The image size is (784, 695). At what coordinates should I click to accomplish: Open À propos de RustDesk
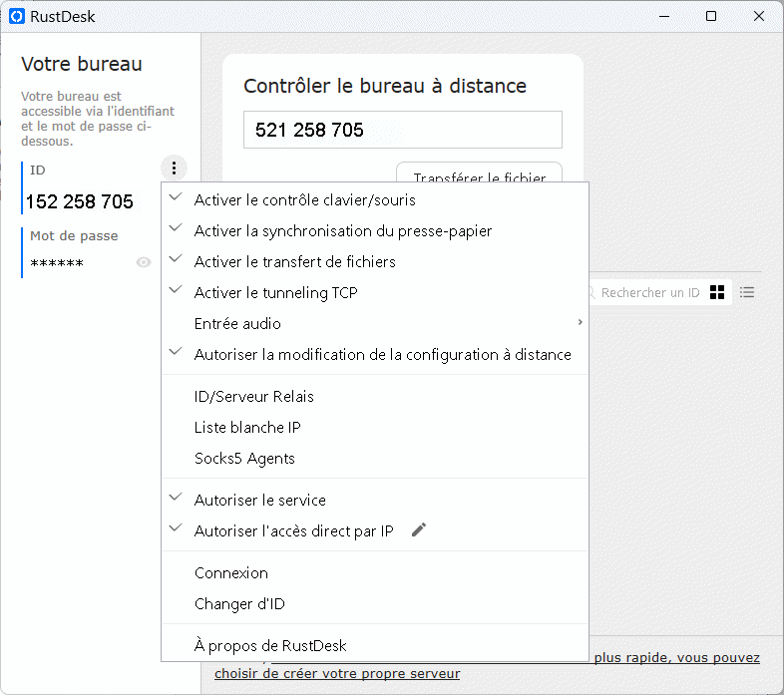(x=375, y=645)
